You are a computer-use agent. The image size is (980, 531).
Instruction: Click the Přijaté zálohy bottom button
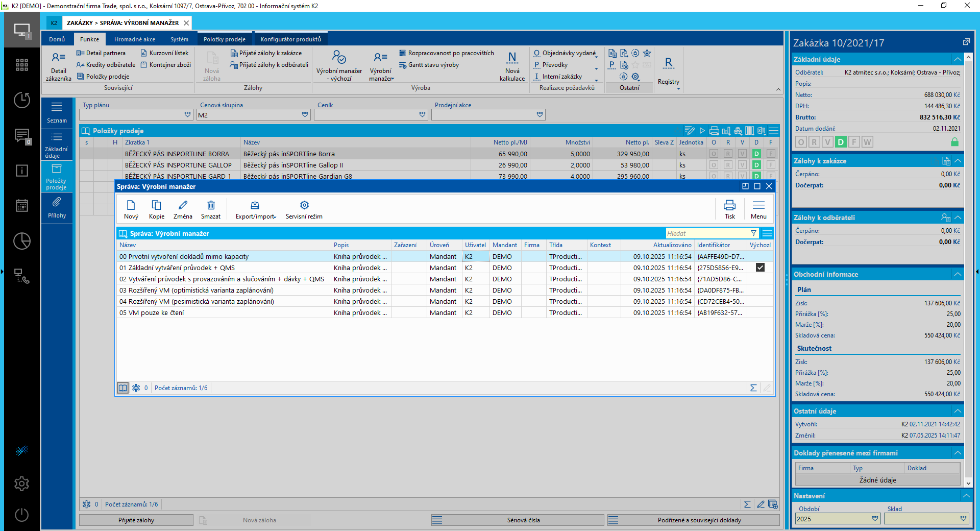136,520
